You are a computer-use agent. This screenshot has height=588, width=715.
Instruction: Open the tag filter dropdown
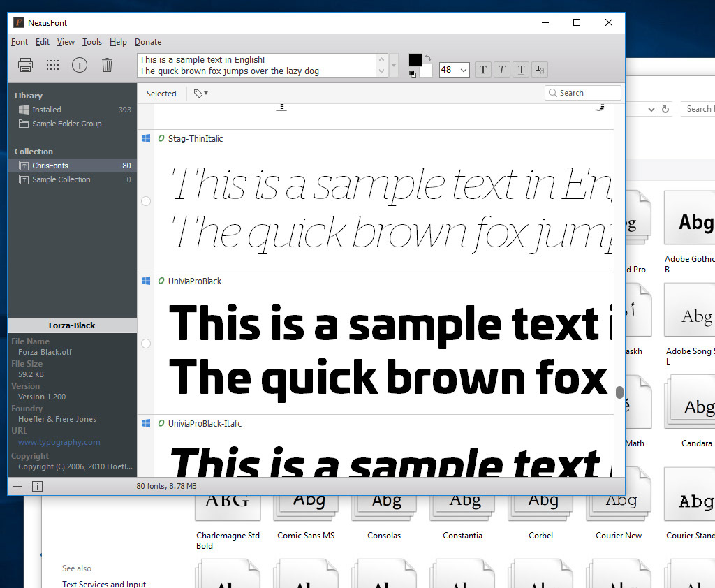pos(200,93)
